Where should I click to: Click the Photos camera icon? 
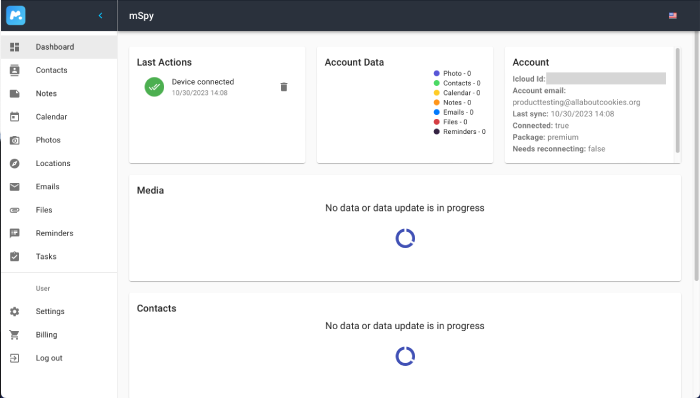15,140
